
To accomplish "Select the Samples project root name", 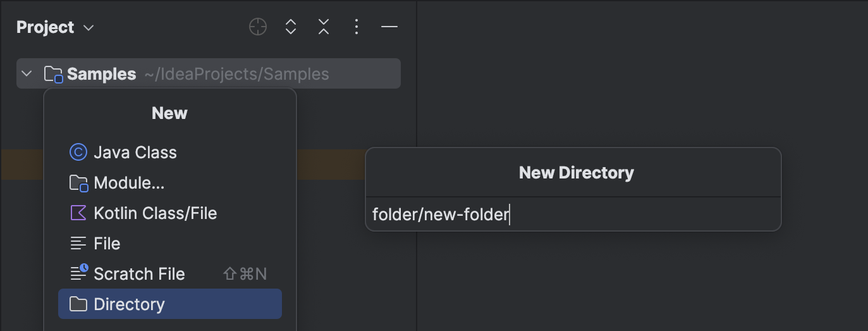I will pyautogui.click(x=101, y=74).
